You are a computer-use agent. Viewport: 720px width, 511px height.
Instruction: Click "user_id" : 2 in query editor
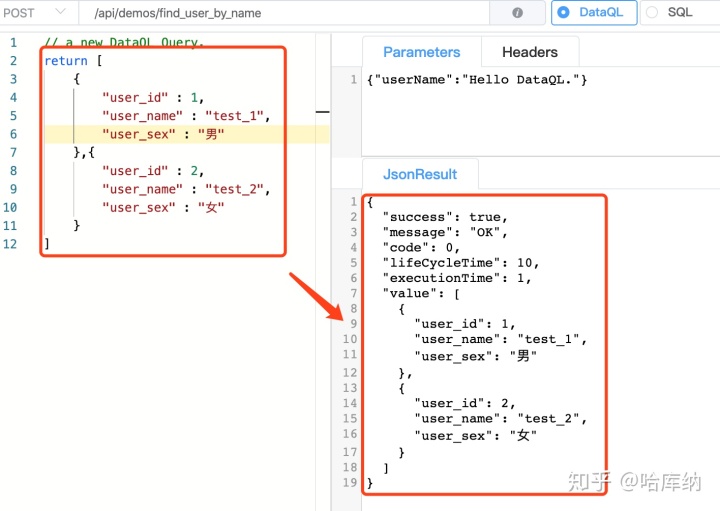[153, 171]
